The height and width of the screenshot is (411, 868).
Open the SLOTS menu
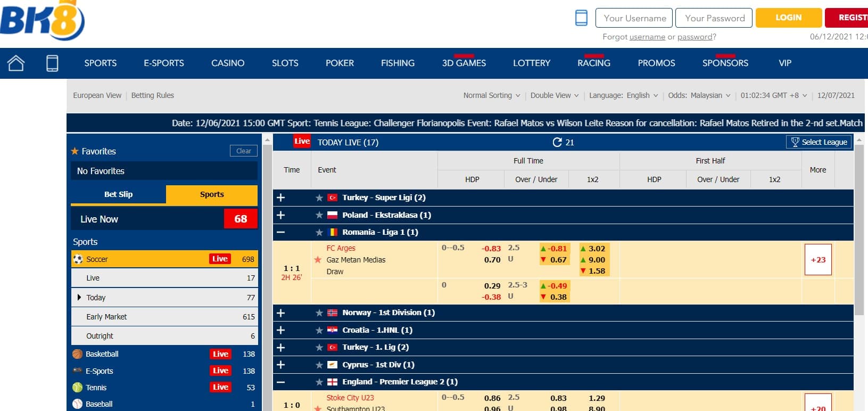pyautogui.click(x=285, y=63)
